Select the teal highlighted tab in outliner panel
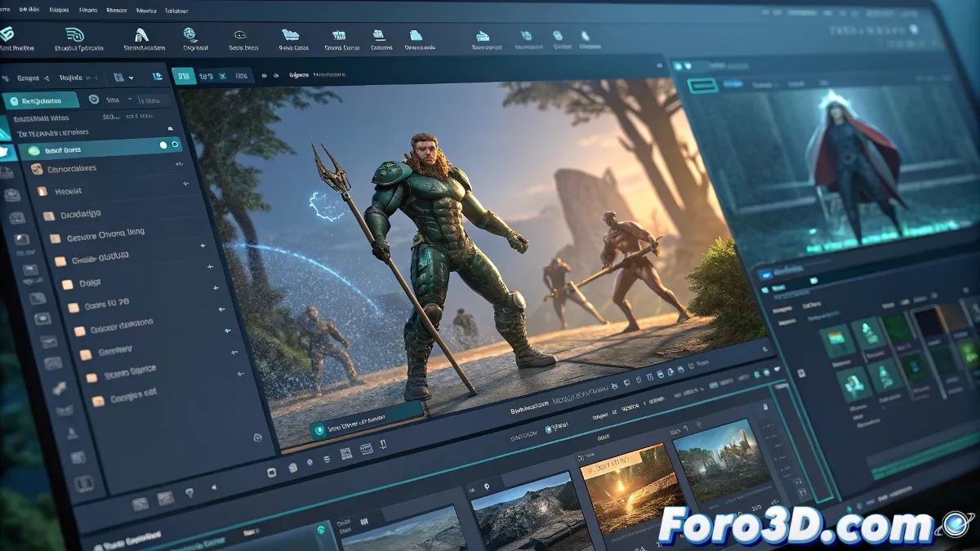This screenshot has height=551, width=980. pos(41,101)
